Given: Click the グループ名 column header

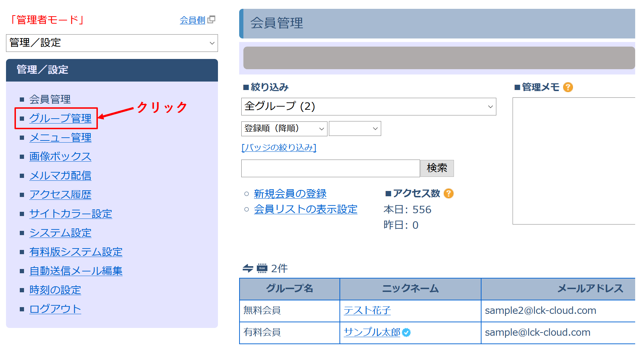Looking at the screenshot, I should tap(290, 289).
